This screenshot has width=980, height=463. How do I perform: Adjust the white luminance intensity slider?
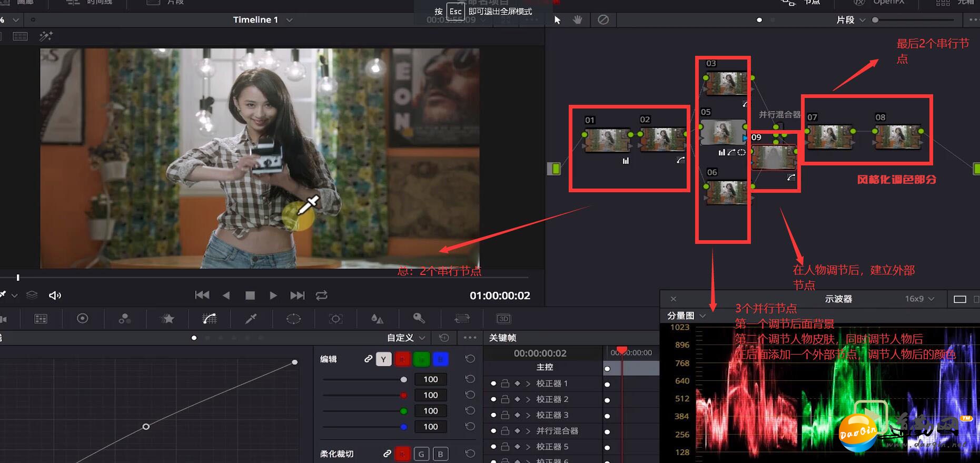(364, 379)
